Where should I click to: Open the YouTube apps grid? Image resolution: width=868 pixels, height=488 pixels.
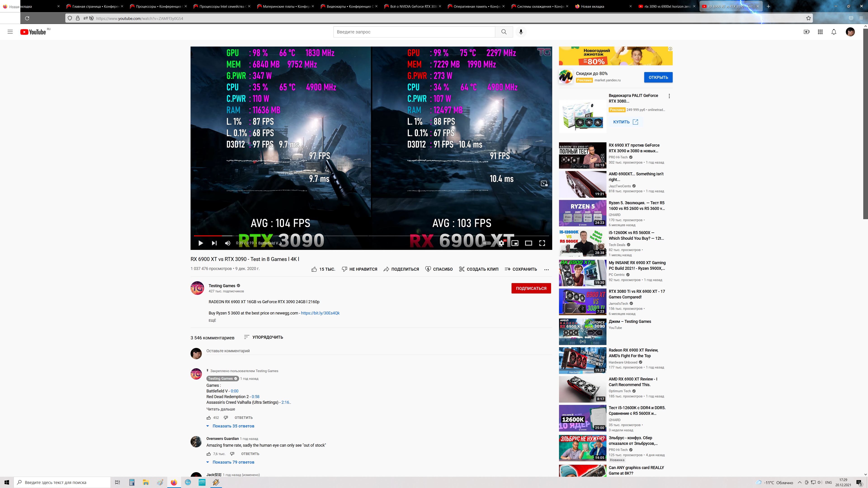tap(820, 32)
